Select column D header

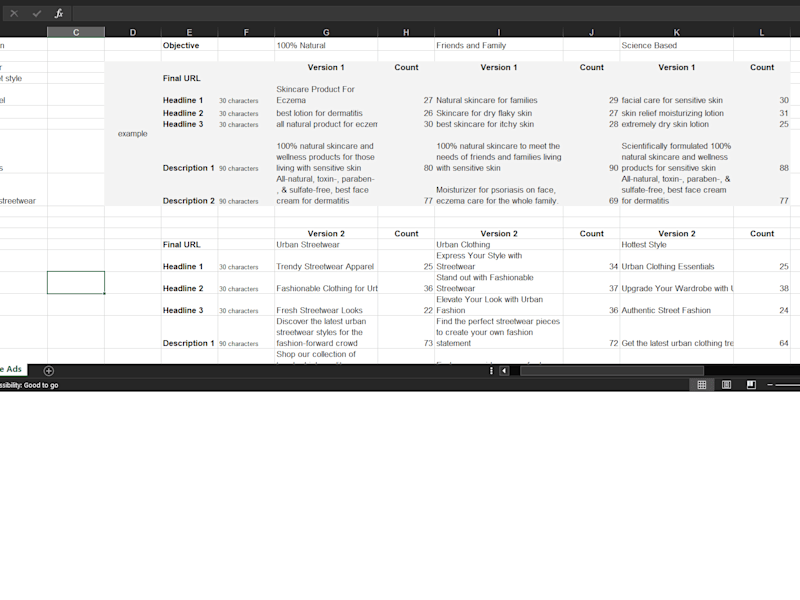[x=133, y=32]
